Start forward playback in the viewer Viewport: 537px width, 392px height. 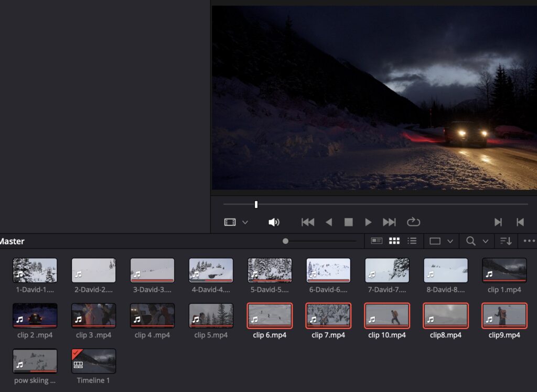(x=368, y=222)
